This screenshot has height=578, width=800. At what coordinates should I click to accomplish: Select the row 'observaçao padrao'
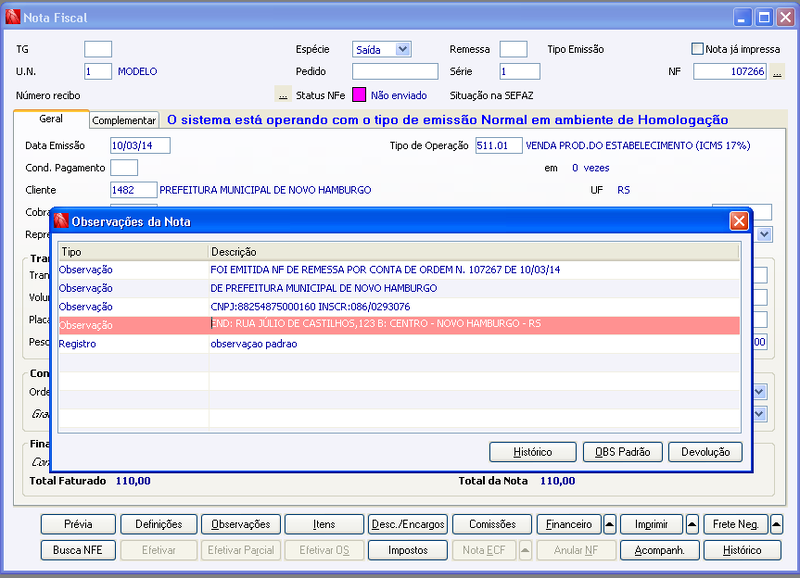pos(399,344)
